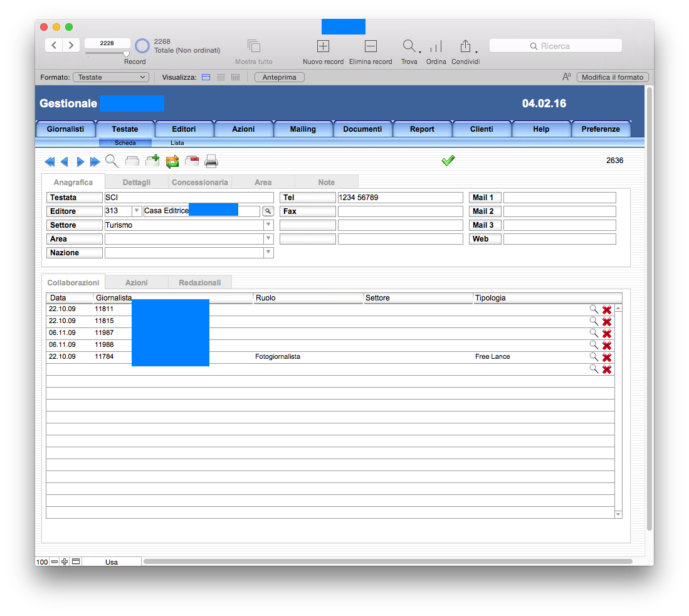The image size is (689, 616).
Task: Select Scheda sub-view
Action: tap(125, 143)
